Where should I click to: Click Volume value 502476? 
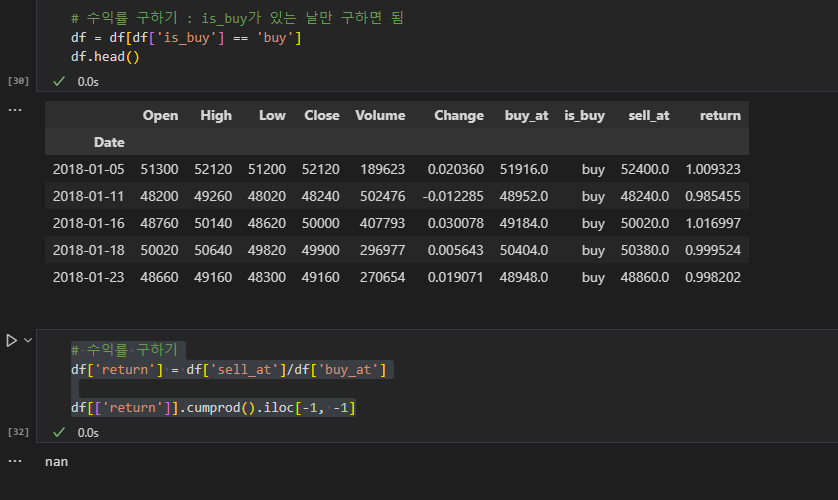382,196
